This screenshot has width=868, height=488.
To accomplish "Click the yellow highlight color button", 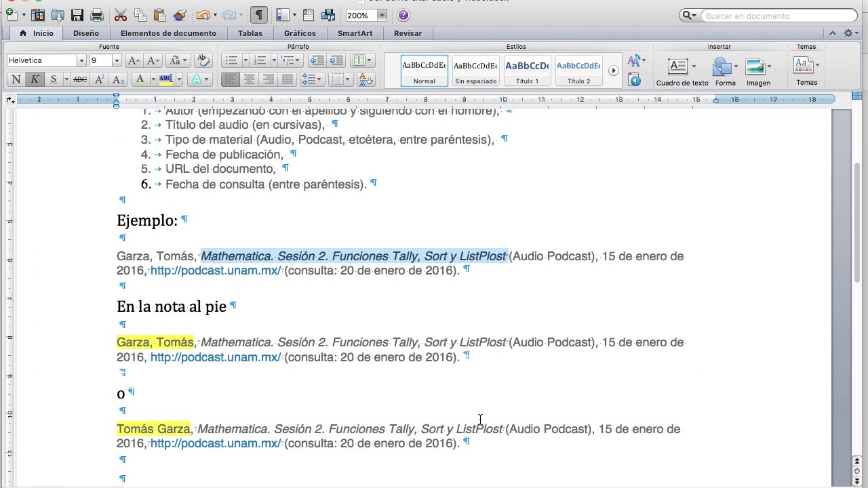I will point(166,79).
